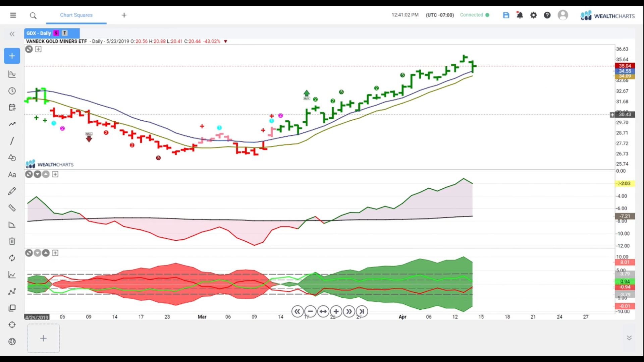Hide the middle indicator panel
The width and height of the screenshot is (644, 362).
[29, 174]
